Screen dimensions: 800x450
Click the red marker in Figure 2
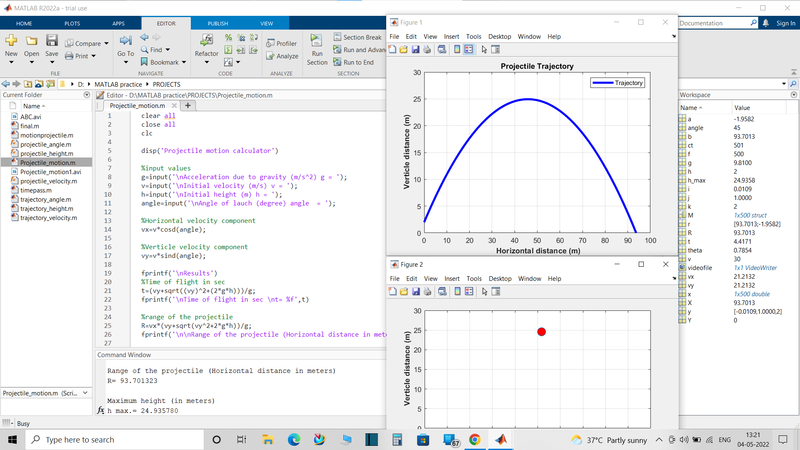point(541,332)
